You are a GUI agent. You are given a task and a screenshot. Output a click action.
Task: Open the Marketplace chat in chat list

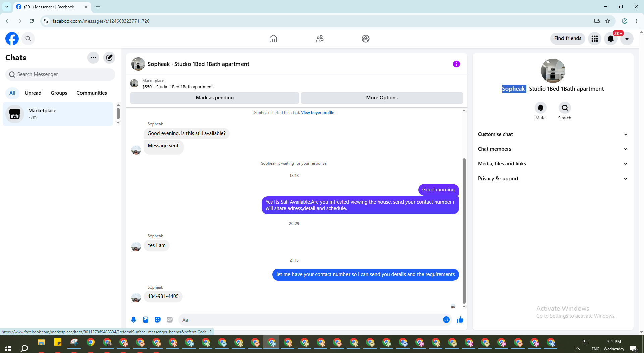coord(58,114)
